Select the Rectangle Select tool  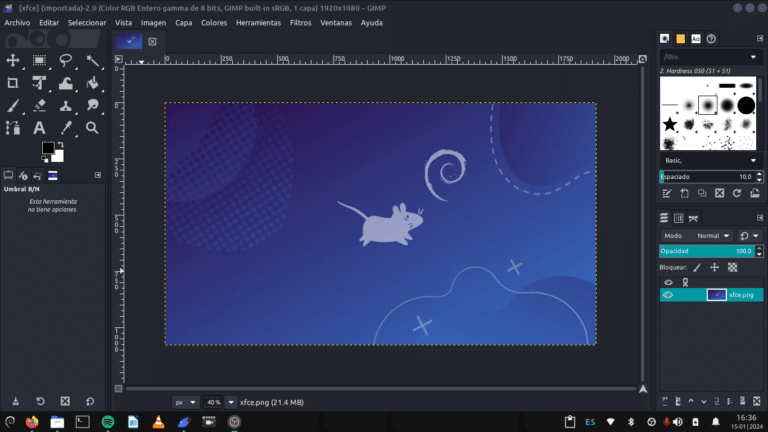click(x=39, y=60)
